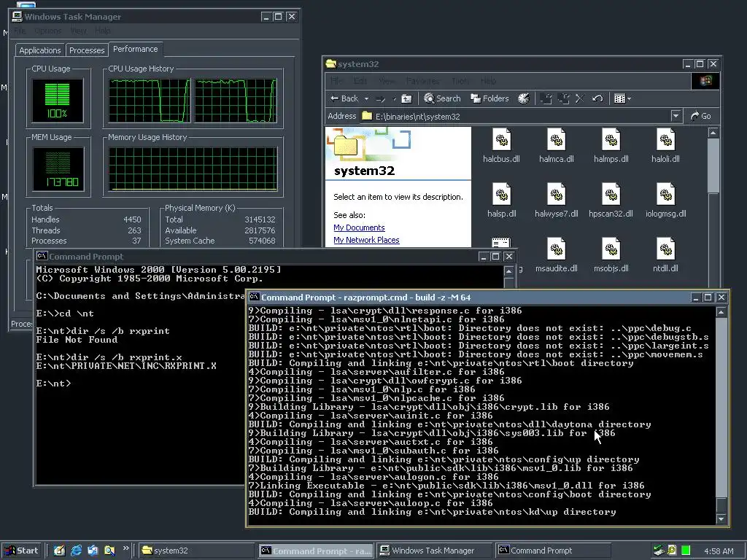The image size is (747, 560).
Task: Launch Outlook Express from quick launch
Action: 93,551
